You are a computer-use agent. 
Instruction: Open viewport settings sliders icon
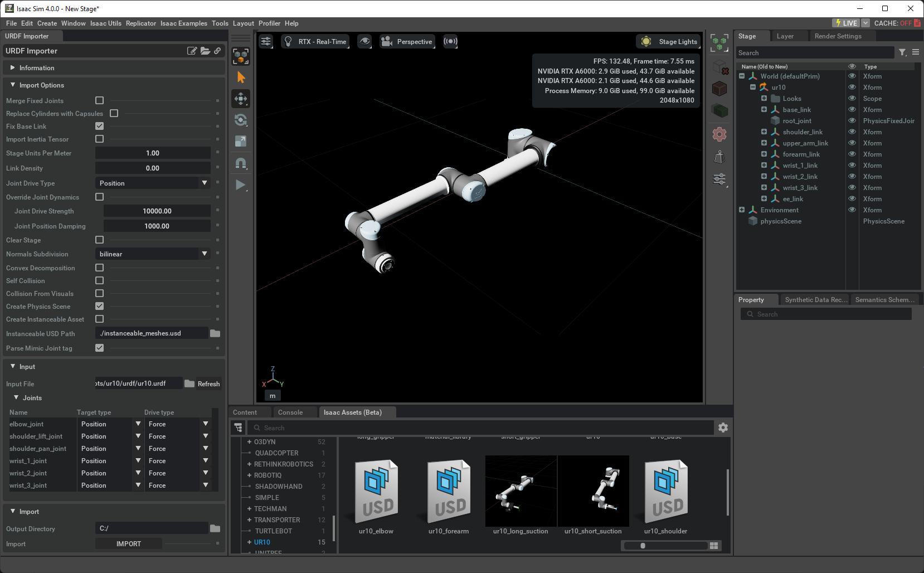point(266,41)
